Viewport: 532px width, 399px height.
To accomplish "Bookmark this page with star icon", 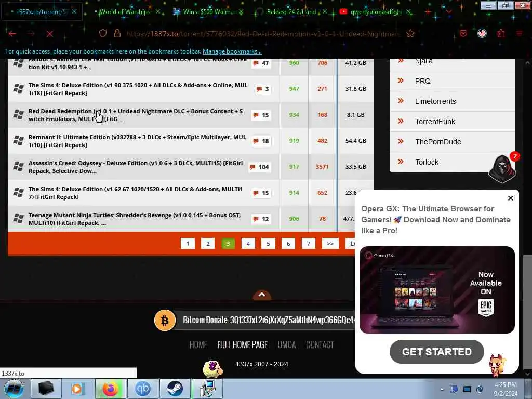I will pyautogui.click(x=410, y=34).
